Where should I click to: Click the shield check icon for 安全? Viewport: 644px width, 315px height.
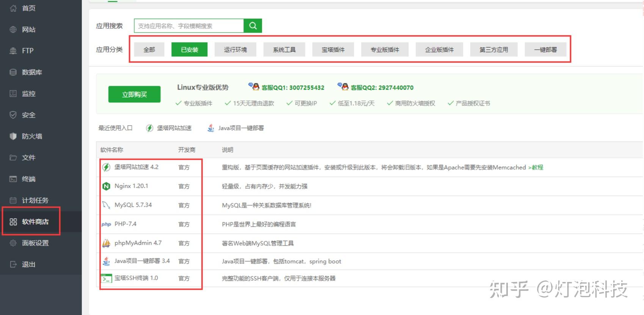[x=13, y=115]
